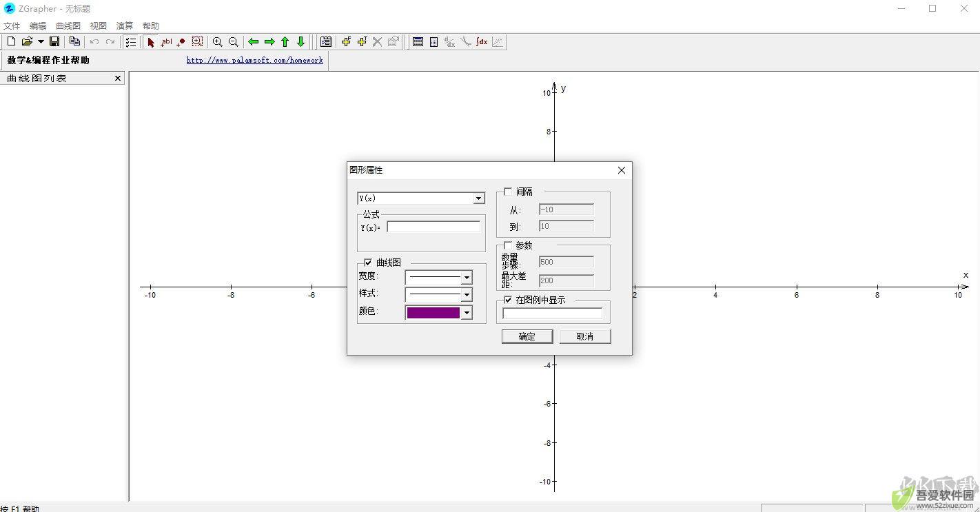Image resolution: width=980 pixels, height=512 pixels.
Task: Click the integral ∫dx icon
Action: [x=482, y=42]
